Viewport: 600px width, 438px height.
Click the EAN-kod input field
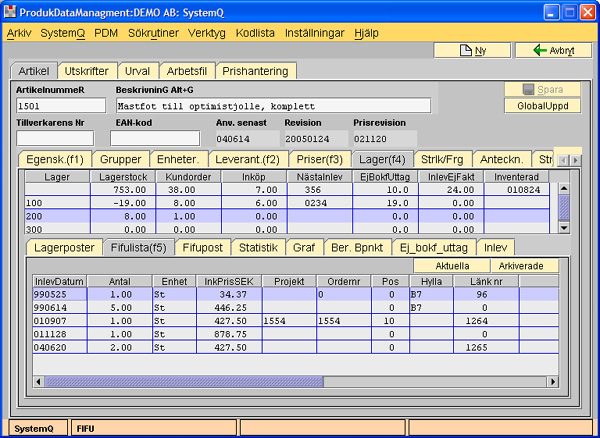pos(155,138)
